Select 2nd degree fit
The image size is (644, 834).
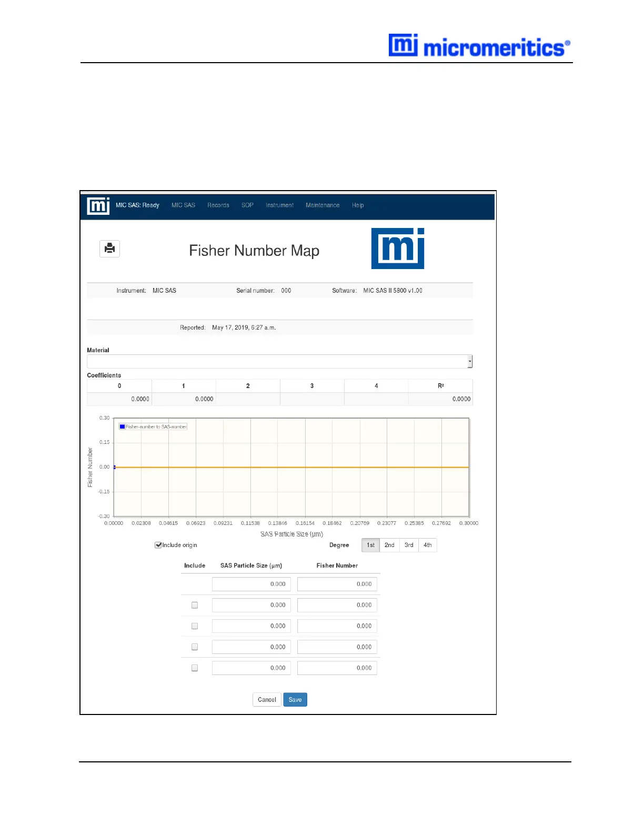point(389,545)
